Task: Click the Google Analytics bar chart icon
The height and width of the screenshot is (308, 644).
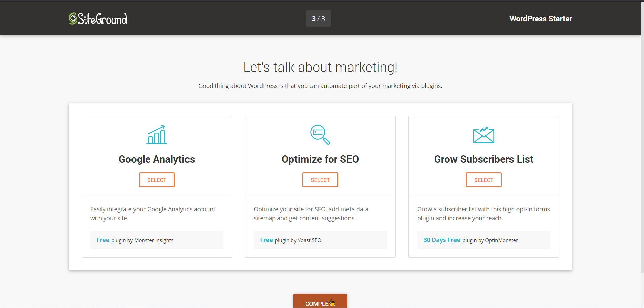Action: (157, 135)
